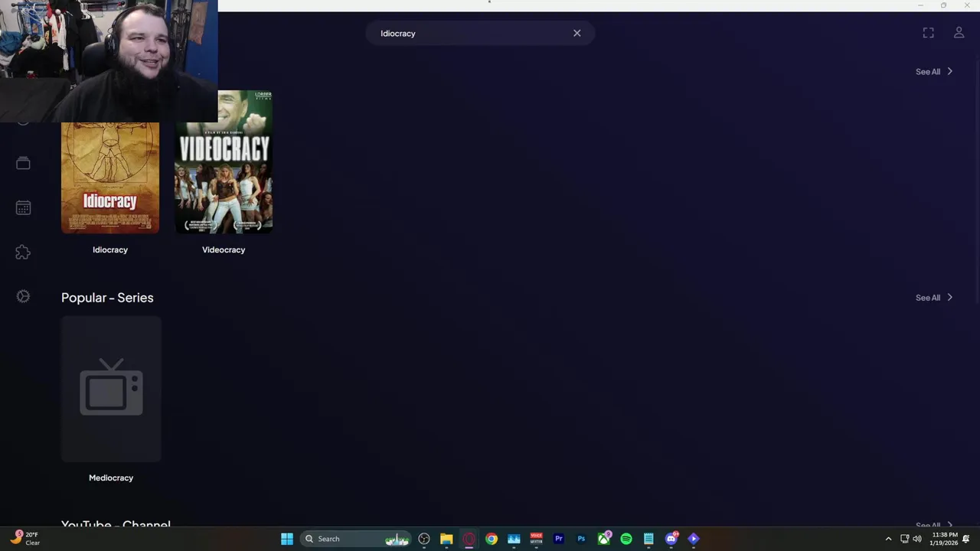Open the Library icon in the sidebar
Image resolution: width=980 pixels, height=551 pixels.
23,163
